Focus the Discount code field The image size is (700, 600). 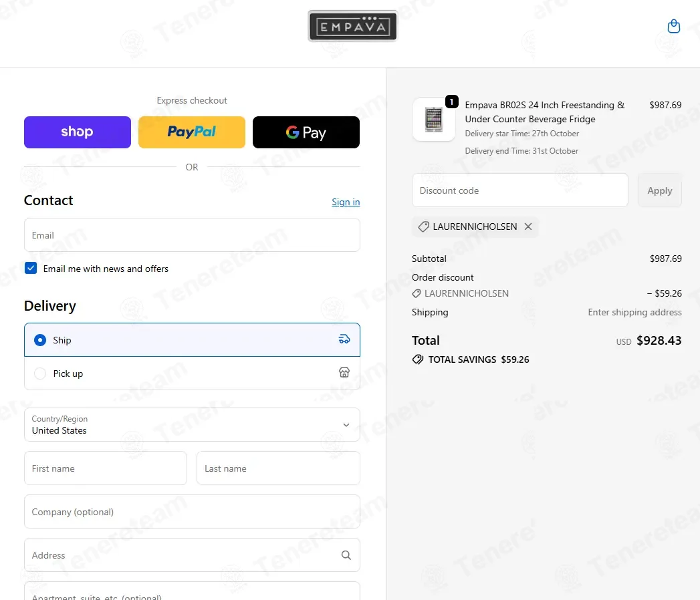click(519, 190)
